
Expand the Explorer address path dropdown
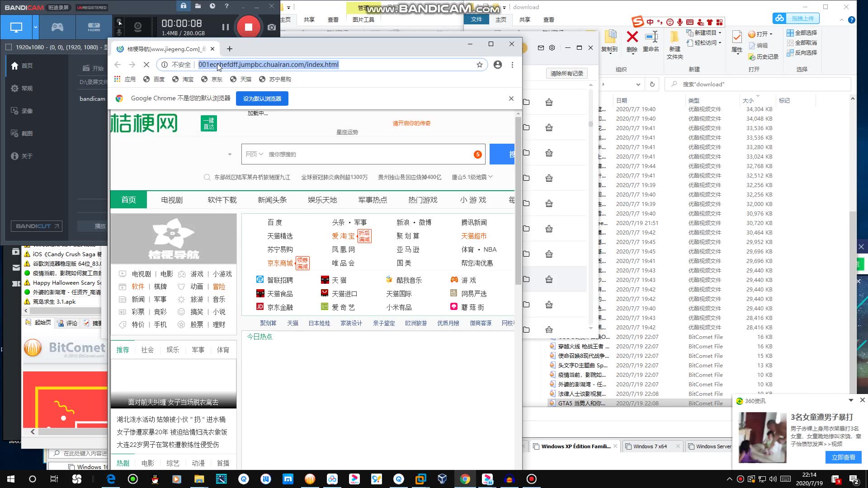tap(638, 84)
